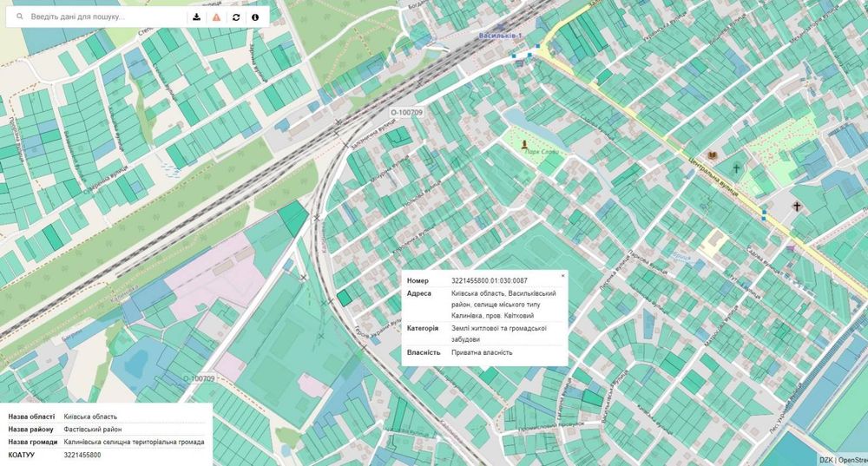Click the 'Назва області' label
Screen dimensions: 868x466
point(31,417)
